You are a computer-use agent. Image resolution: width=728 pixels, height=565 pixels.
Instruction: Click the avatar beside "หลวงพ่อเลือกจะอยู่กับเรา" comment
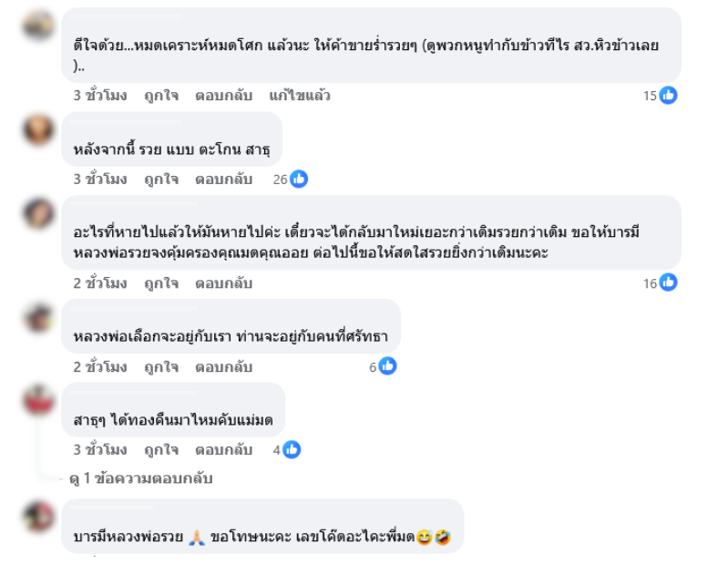tap(39, 316)
